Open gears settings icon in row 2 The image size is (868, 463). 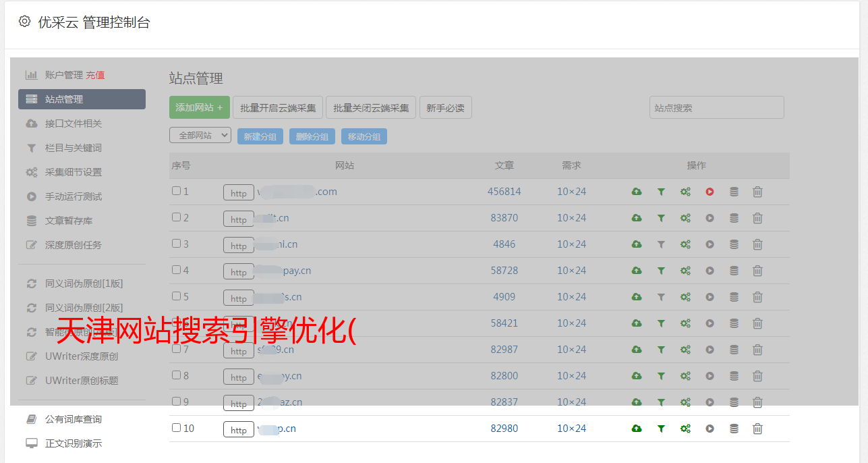[685, 218]
